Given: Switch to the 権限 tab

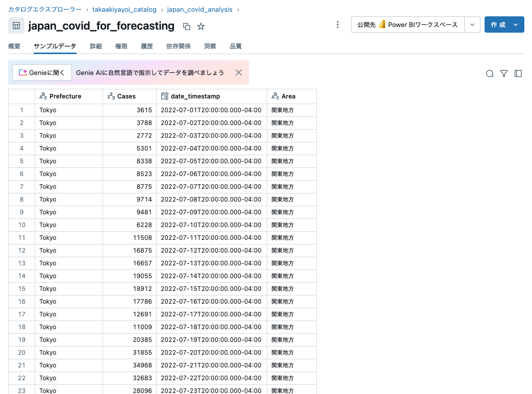Looking at the screenshot, I should (x=121, y=46).
